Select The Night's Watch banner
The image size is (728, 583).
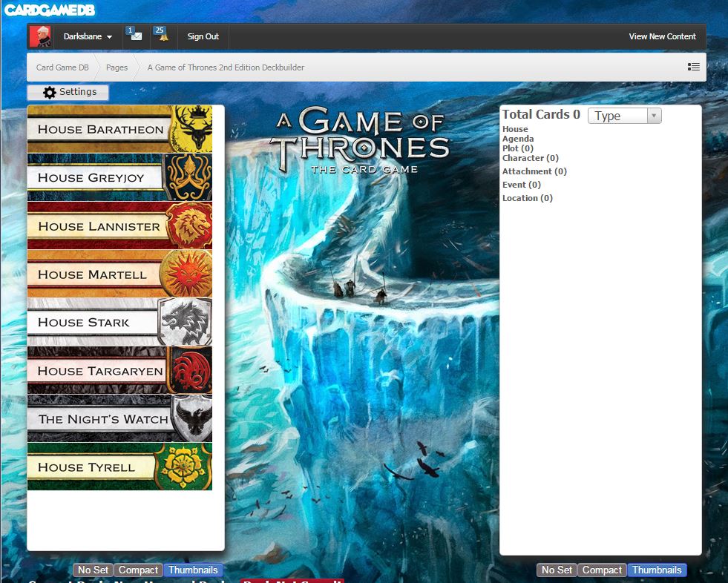click(119, 418)
